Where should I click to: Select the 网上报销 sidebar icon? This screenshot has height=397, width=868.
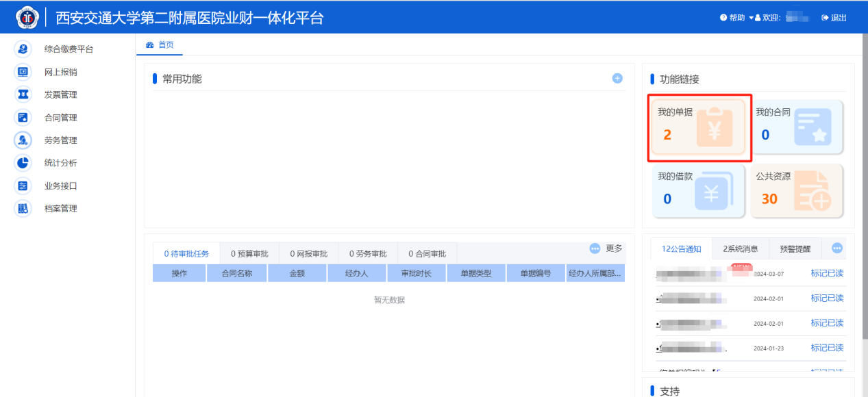23,71
